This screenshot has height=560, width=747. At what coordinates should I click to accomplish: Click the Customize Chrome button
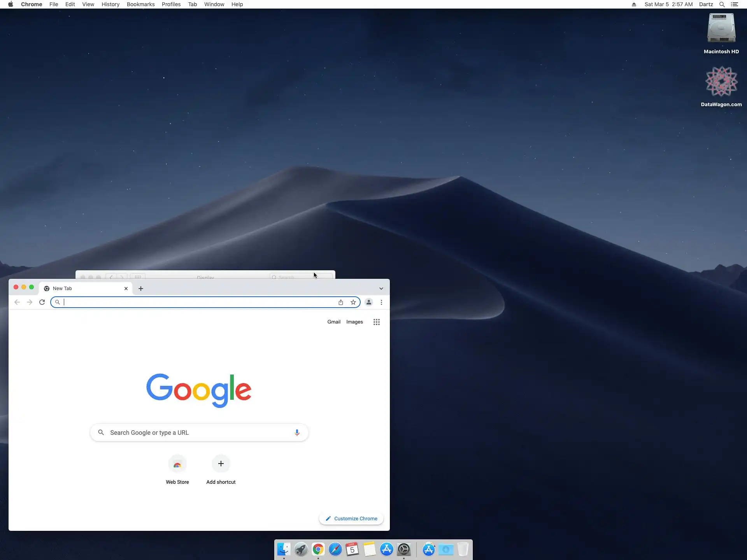pos(351,518)
